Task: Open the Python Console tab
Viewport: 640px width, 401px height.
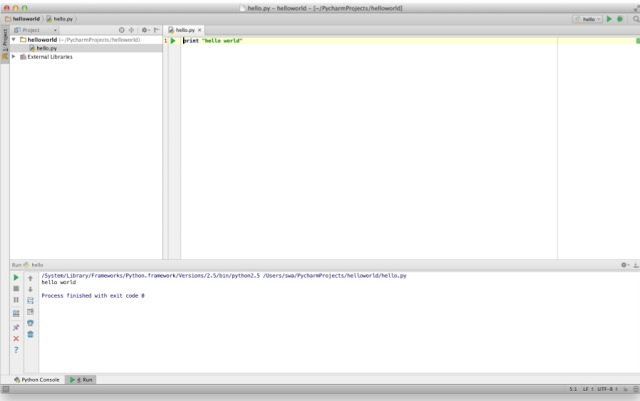Action: 37,380
